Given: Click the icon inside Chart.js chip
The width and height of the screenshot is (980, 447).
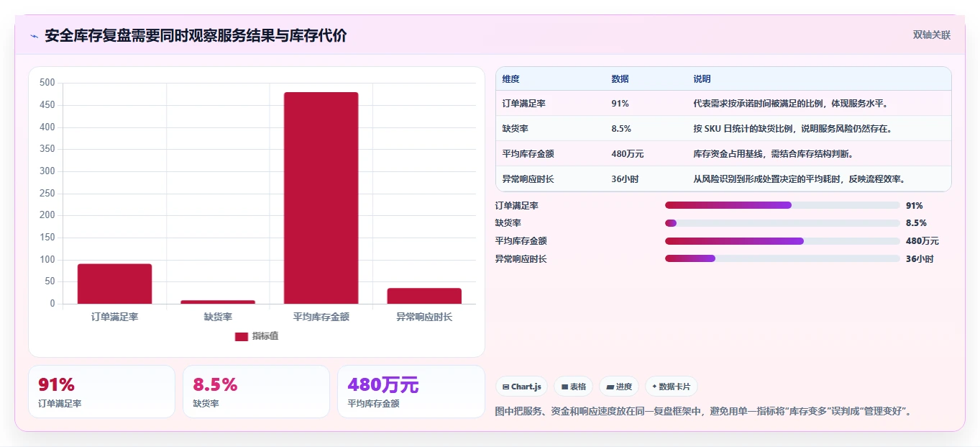Looking at the screenshot, I should 506,387.
